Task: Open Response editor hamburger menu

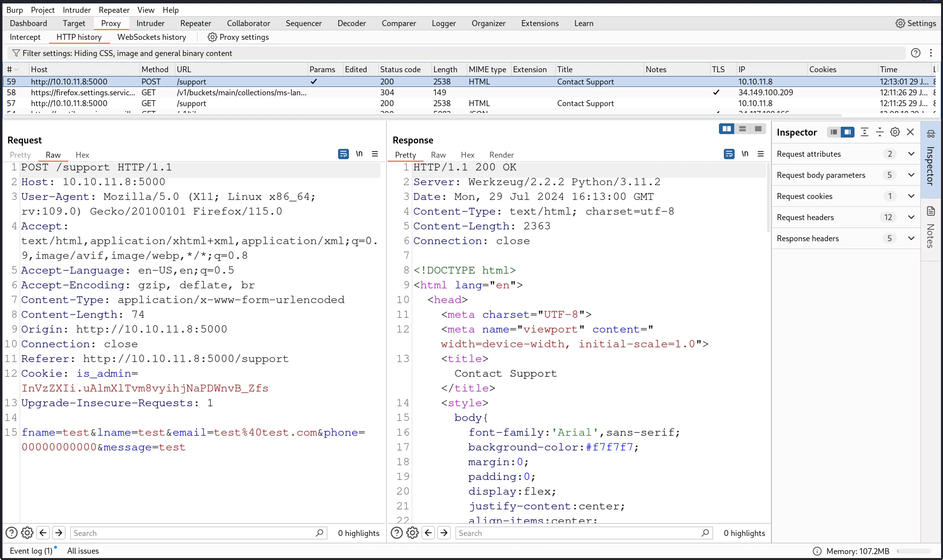Action: [761, 154]
